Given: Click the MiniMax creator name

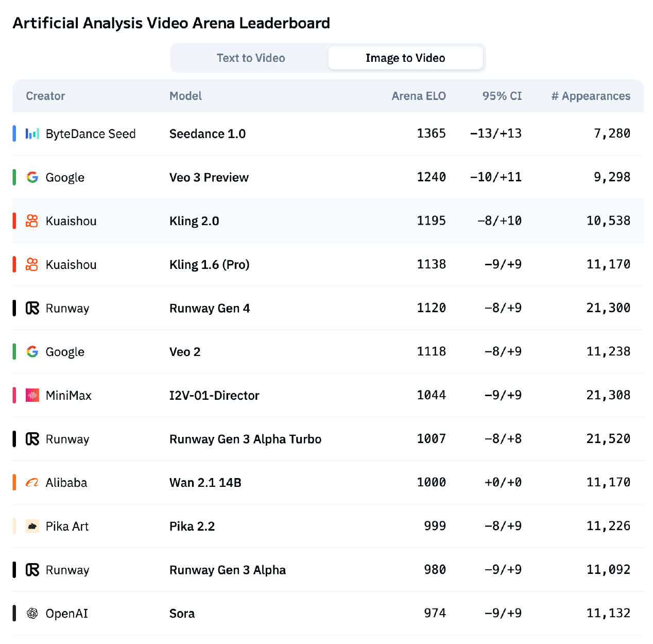Looking at the screenshot, I should 68,396.
